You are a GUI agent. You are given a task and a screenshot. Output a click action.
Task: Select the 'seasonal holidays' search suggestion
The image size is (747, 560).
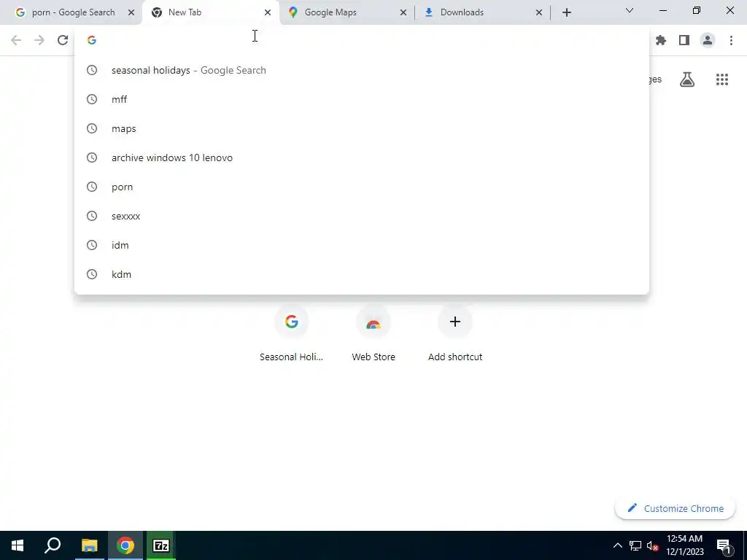[x=362, y=70]
